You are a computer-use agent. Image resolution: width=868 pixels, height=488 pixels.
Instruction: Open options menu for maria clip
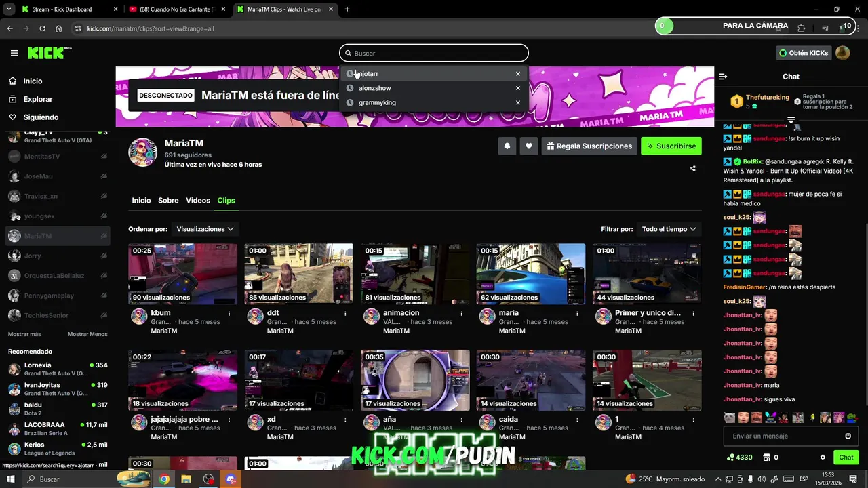tap(577, 313)
